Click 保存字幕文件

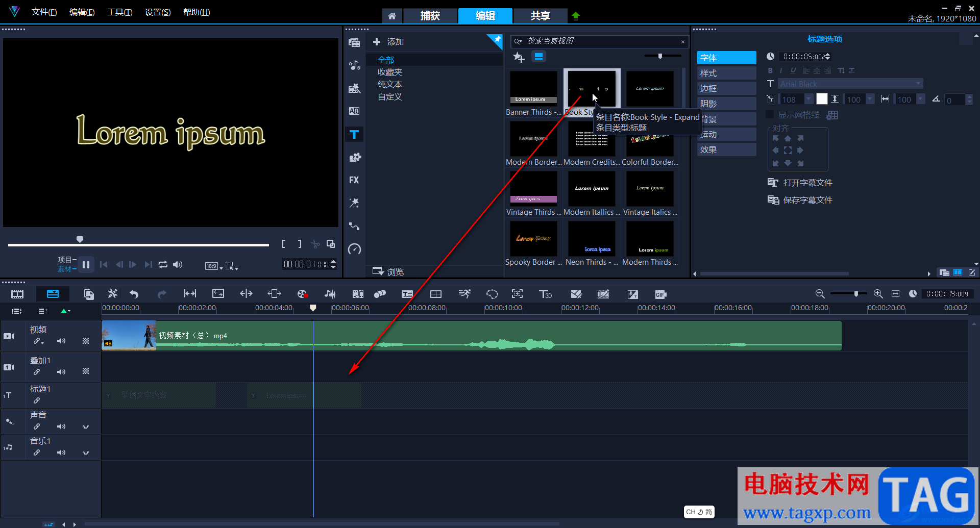pyautogui.click(x=800, y=200)
